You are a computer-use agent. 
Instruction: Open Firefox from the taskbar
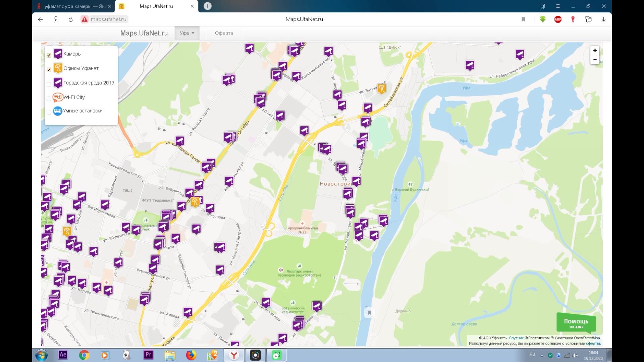[x=191, y=355]
